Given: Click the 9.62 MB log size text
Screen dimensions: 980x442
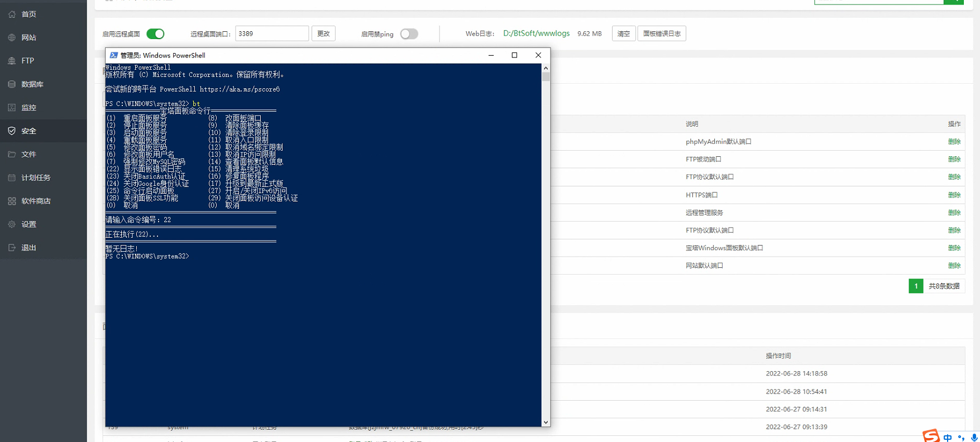Looking at the screenshot, I should 589,34.
